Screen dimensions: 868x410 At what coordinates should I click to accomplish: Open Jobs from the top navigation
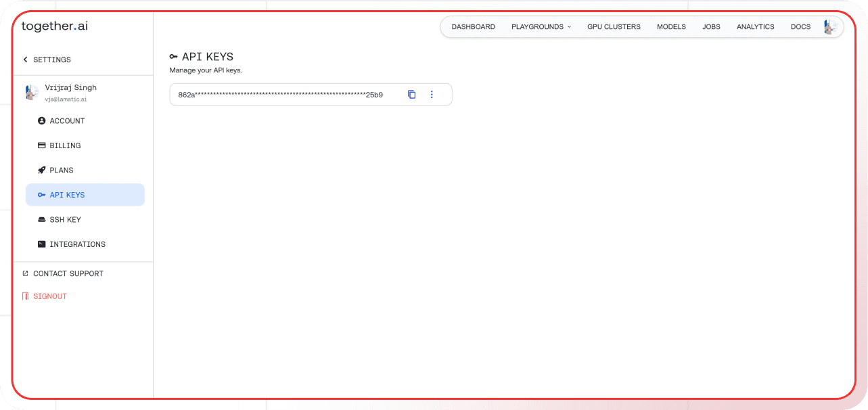(711, 27)
